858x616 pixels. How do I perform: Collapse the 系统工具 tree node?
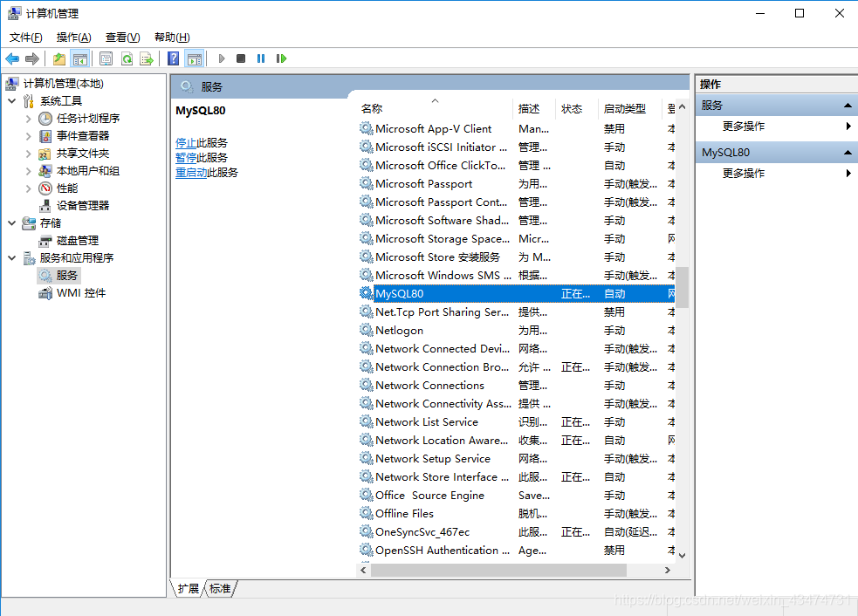[x=12, y=100]
